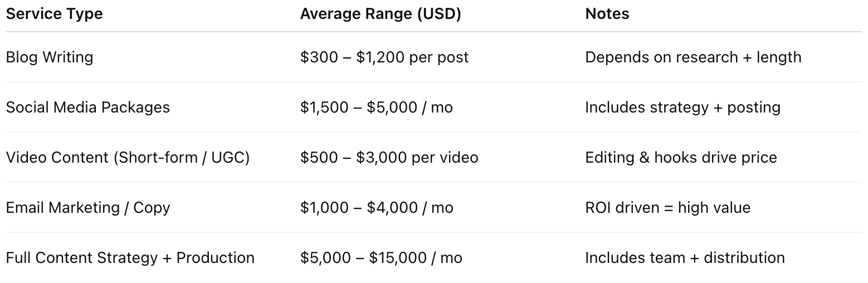This screenshot has width=868, height=283.
Task: Select the 'Depends on research + length' note
Action: click(x=693, y=57)
